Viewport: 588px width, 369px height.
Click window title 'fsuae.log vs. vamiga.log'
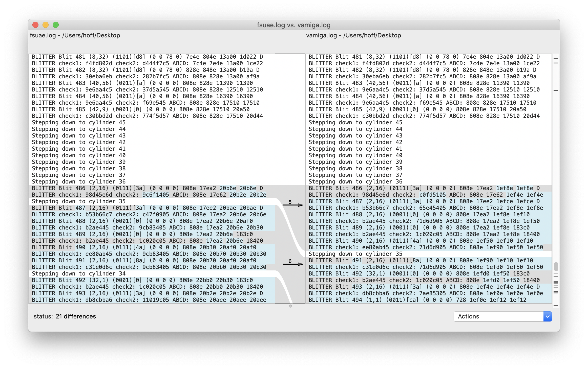(x=294, y=25)
